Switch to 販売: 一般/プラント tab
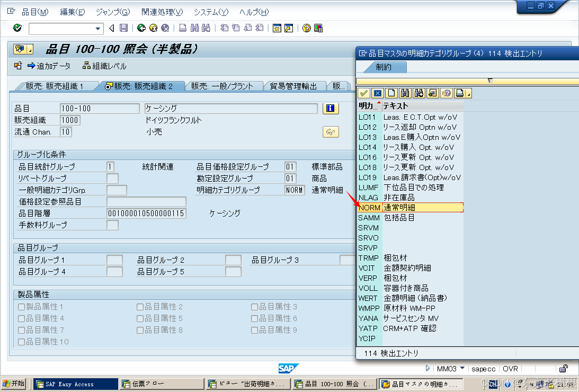This screenshot has width=579, height=392. click(x=222, y=86)
